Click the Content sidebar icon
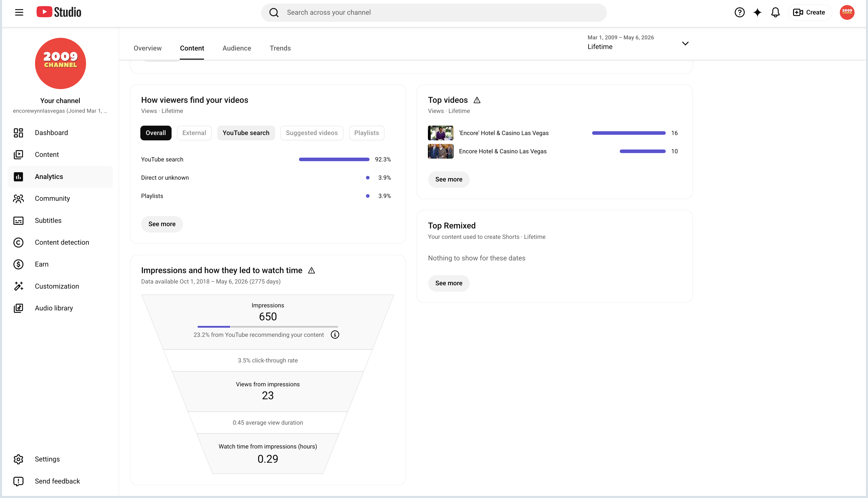The width and height of the screenshot is (868, 498). click(x=19, y=155)
